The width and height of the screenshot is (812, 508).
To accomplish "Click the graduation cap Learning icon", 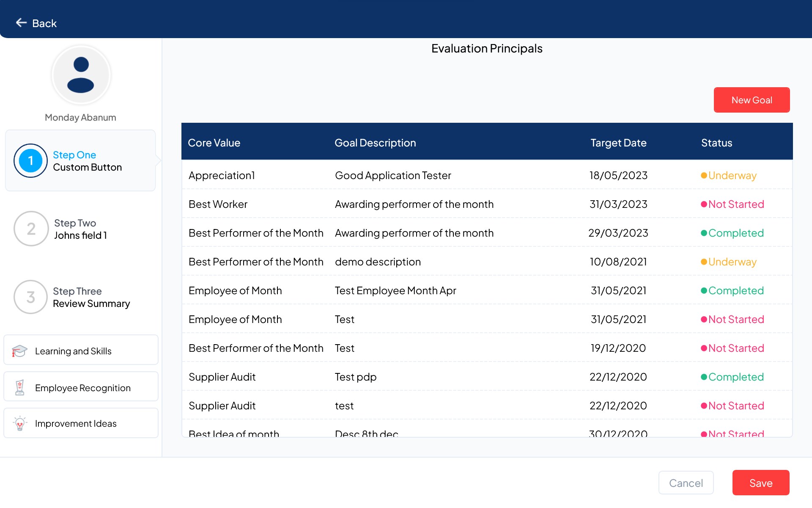I will click(x=19, y=351).
